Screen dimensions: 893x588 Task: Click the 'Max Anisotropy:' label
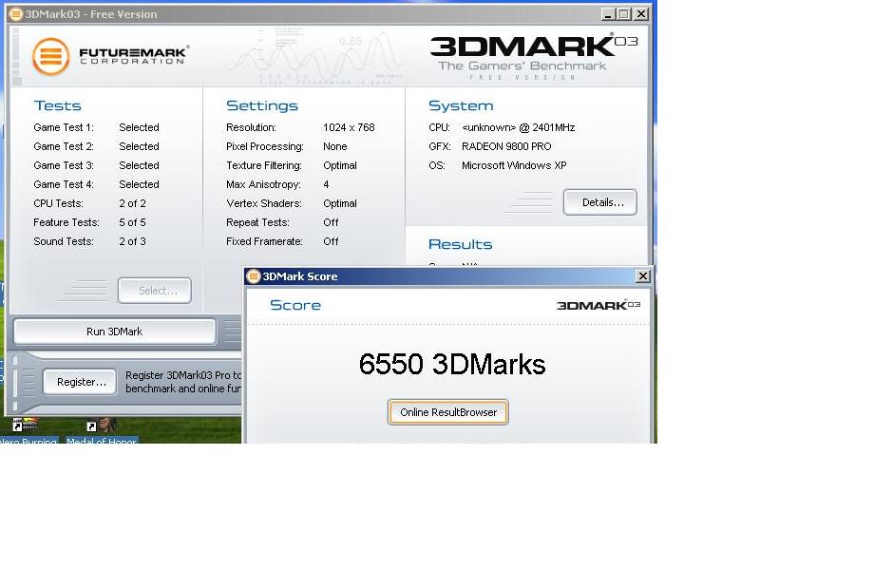tap(263, 184)
